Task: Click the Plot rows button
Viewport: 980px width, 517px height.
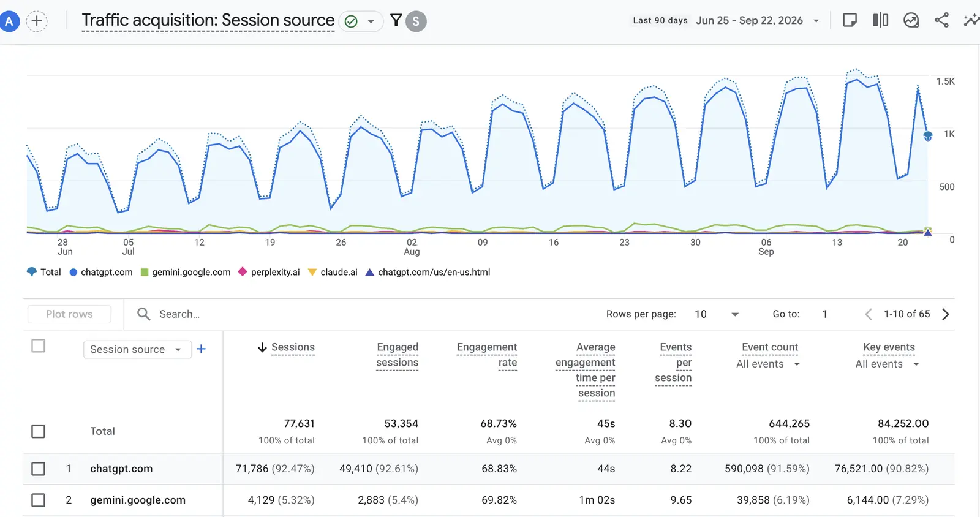Action: coord(69,314)
